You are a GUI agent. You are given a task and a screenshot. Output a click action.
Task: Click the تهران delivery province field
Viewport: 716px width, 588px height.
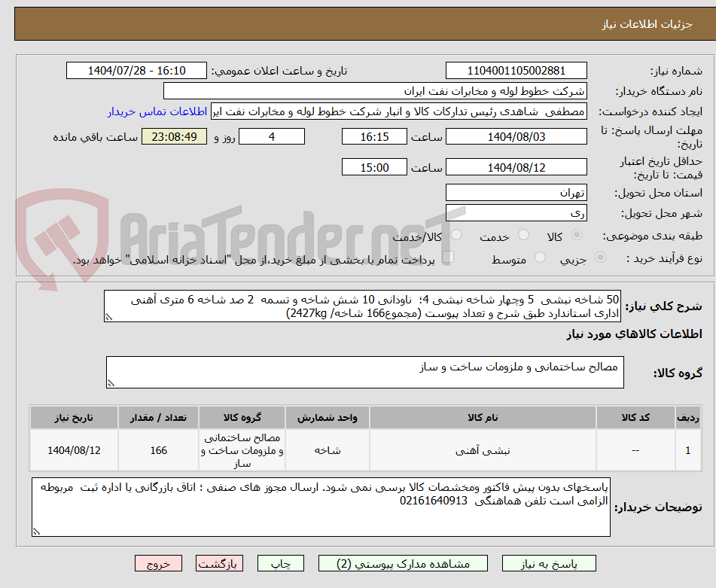tap(516, 193)
